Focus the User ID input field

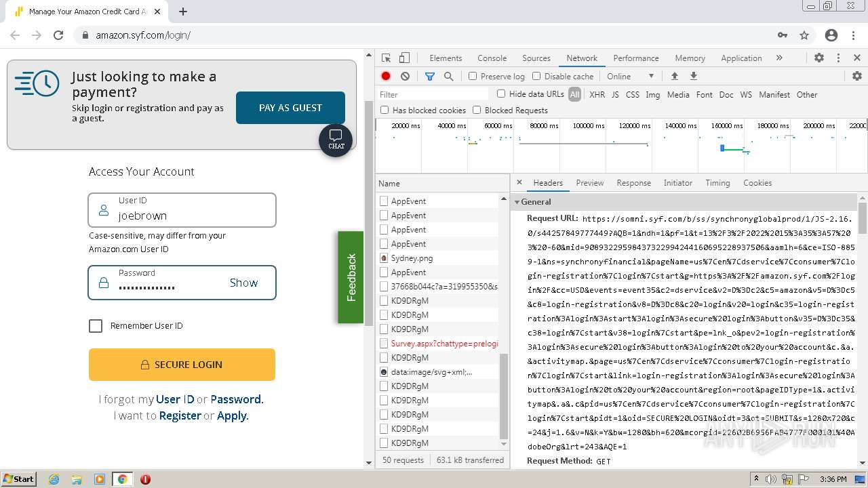point(182,210)
